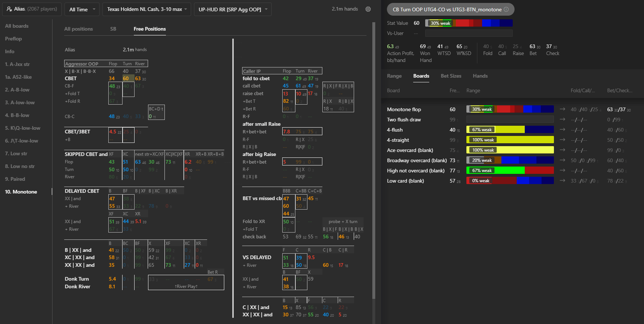
Task: Select All boards in sidebar
Action: coord(17,26)
